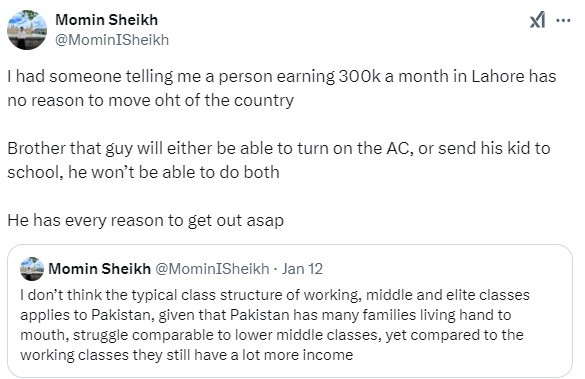Screen dimensions: 585x379
Task: Click the paragraph starting 'I had someone telling'
Action: 282,88
